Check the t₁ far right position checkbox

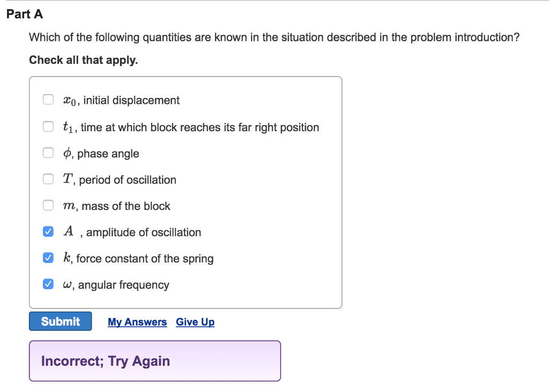pos(48,126)
